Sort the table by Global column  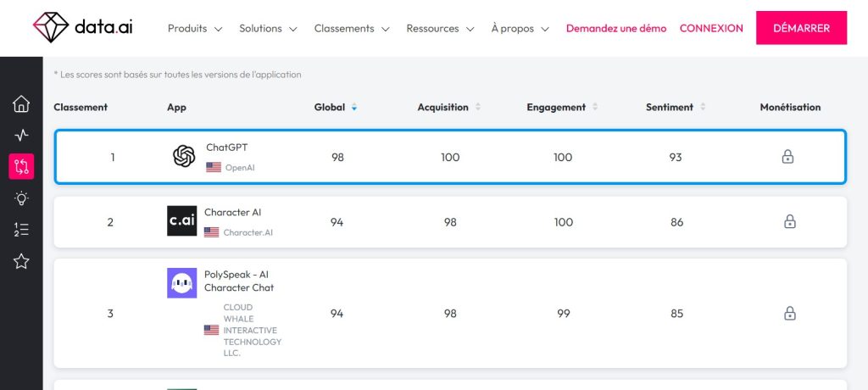click(336, 108)
